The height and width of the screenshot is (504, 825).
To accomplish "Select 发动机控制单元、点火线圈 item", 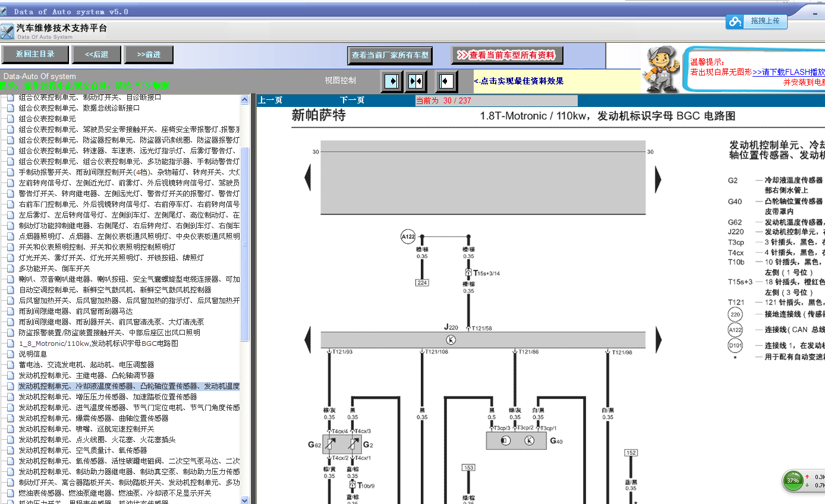I will click(x=97, y=440).
